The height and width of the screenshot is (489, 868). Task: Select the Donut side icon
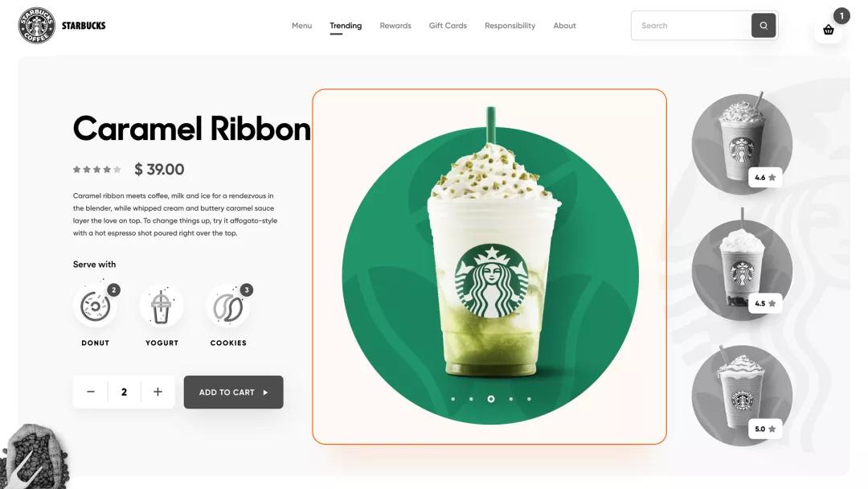point(95,306)
